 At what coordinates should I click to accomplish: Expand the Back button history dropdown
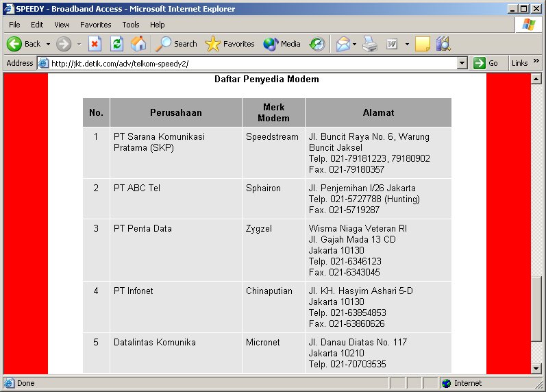pos(48,44)
